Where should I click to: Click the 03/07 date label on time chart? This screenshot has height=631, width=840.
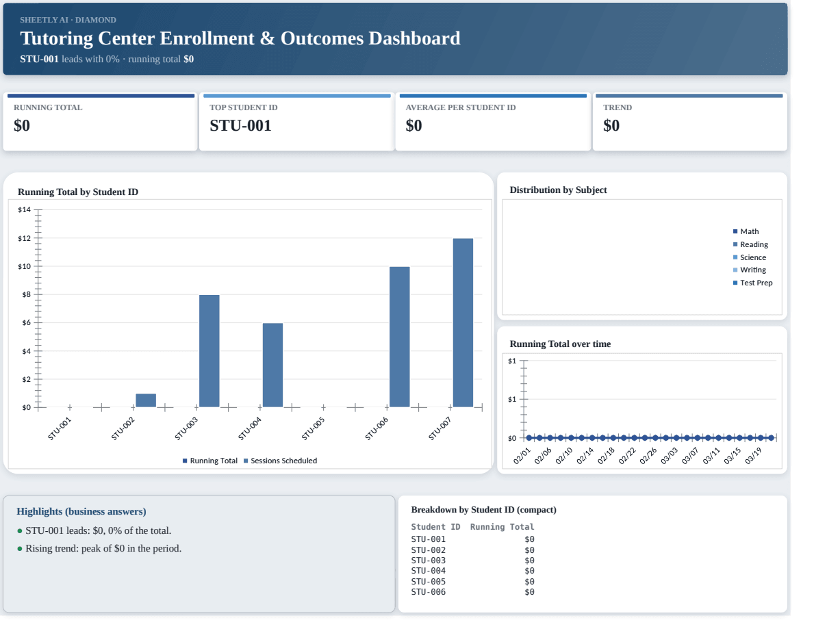[691, 456]
